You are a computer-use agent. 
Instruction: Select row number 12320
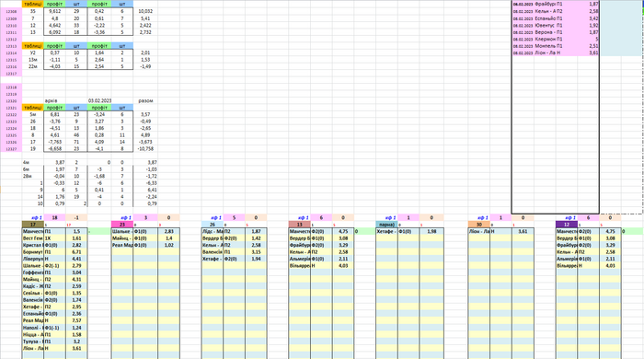click(x=11, y=101)
